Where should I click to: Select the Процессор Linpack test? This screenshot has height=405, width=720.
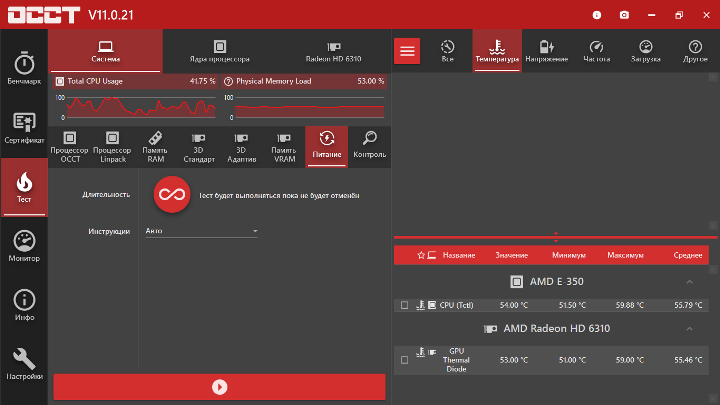coord(112,147)
